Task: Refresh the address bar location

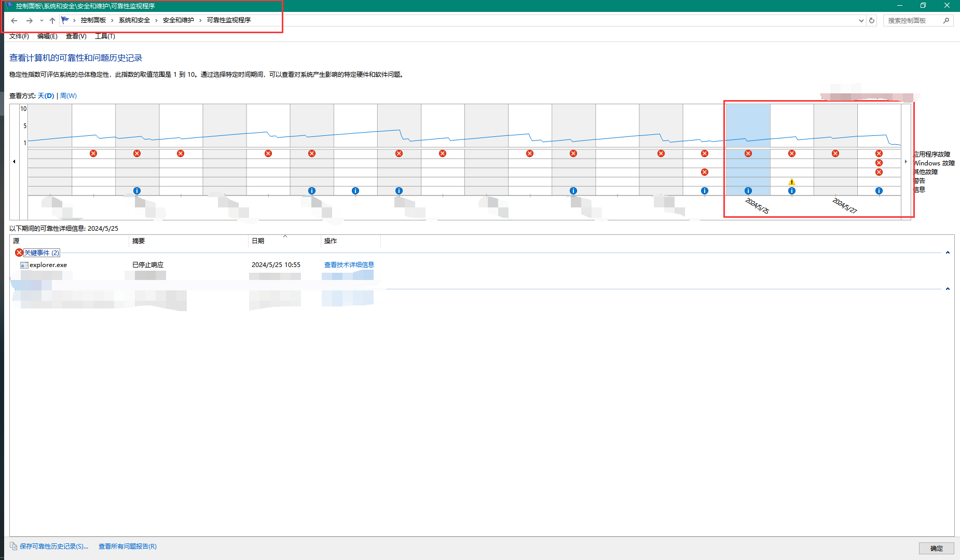Action: pyautogui.click(x=872, y=21)
